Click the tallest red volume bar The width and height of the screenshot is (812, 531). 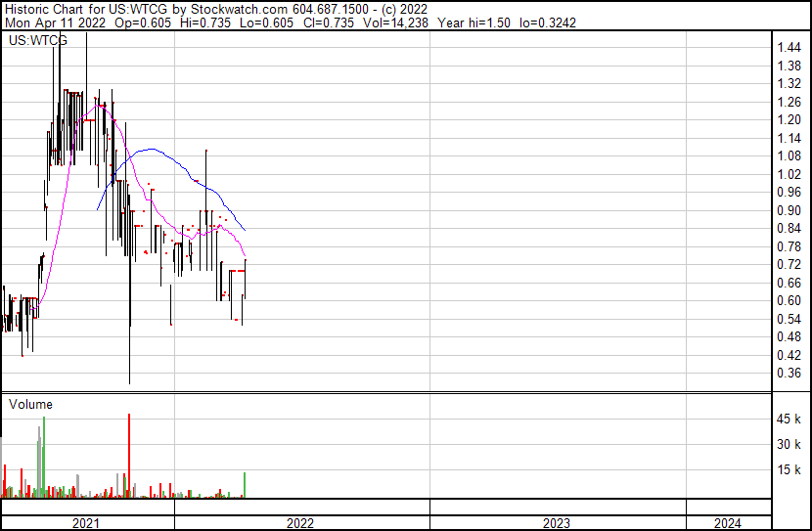(129, 456)
